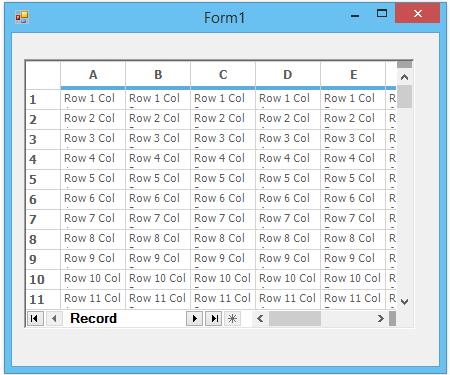This screenshot has height=375, width=450.
Task: Select row header 1
Action: click(43, 99)
